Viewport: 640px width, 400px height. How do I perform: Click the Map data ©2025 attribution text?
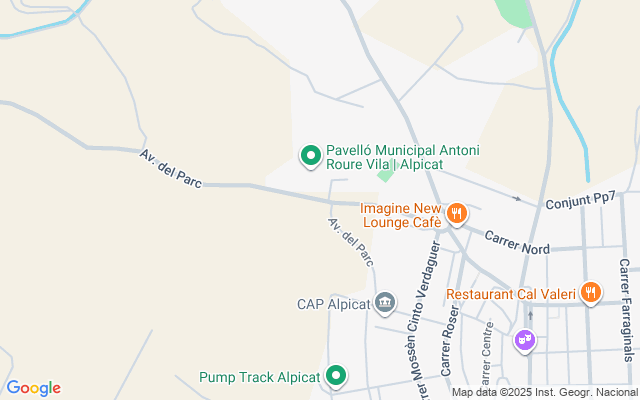pyautogui.click(x=545, y=393)
